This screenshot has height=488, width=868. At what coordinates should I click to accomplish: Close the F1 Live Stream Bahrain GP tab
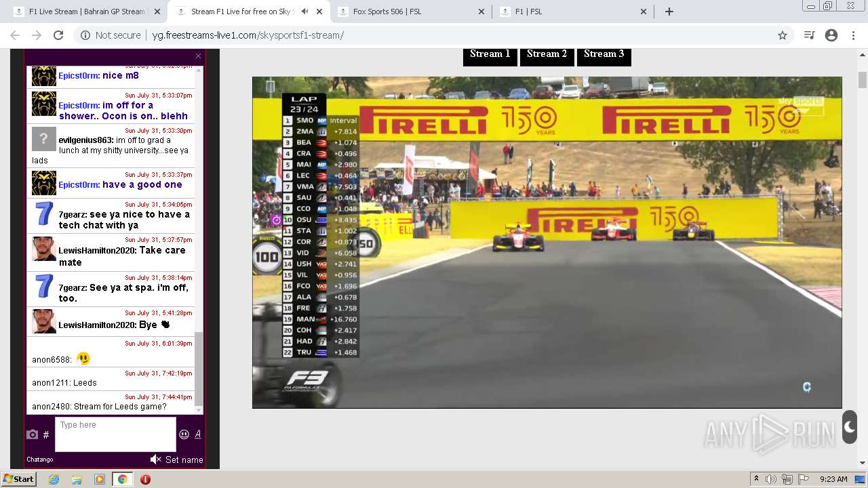point(157,12)
